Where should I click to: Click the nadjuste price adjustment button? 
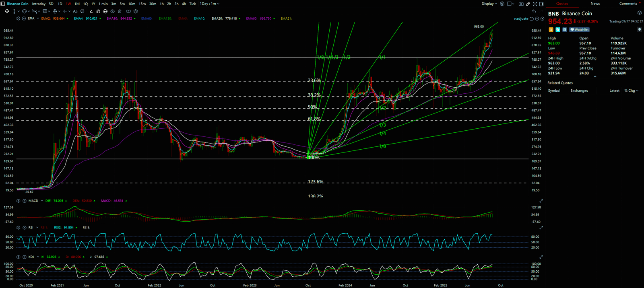click(x=521, y=19)
